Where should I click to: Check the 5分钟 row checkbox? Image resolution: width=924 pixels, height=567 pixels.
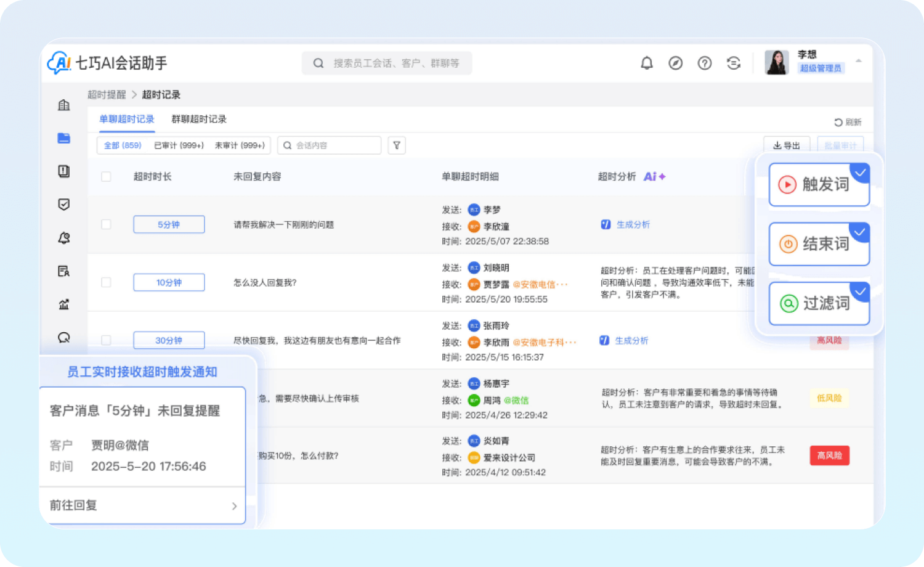tap(106, 224)
